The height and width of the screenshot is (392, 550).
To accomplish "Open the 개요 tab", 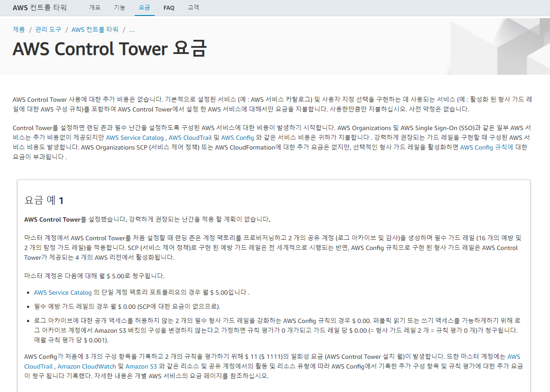I will [x=95, y=8].
